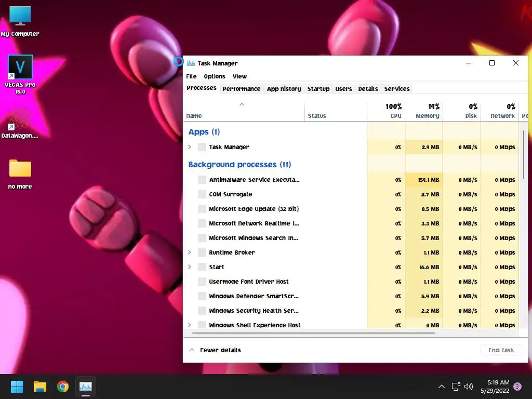This screenshot has height=399, width=532.
Task: Select the Task Manager app row icon
Action: pyautogui.click(x=202, y=147)
